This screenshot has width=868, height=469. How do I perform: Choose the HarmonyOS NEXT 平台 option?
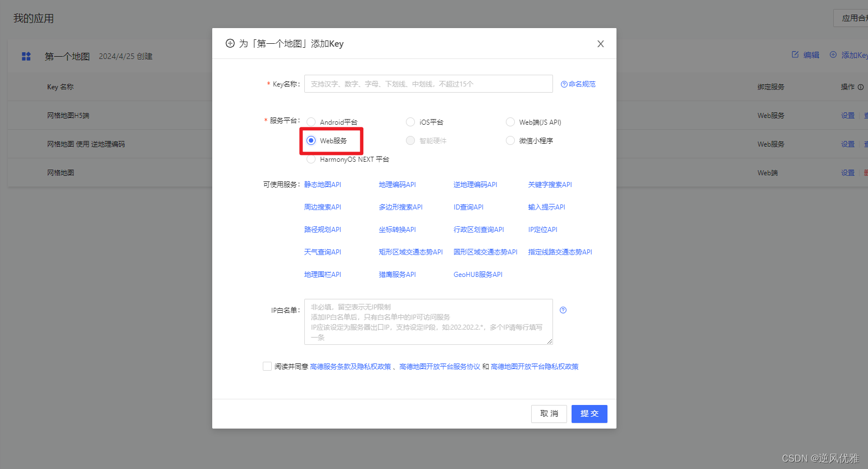[x=311, y=159]
